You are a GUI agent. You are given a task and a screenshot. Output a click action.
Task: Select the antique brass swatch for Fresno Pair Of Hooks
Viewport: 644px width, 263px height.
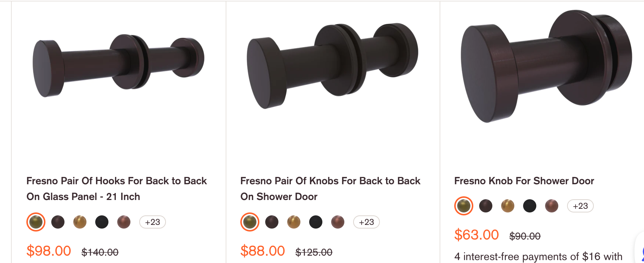pos(80,222)
